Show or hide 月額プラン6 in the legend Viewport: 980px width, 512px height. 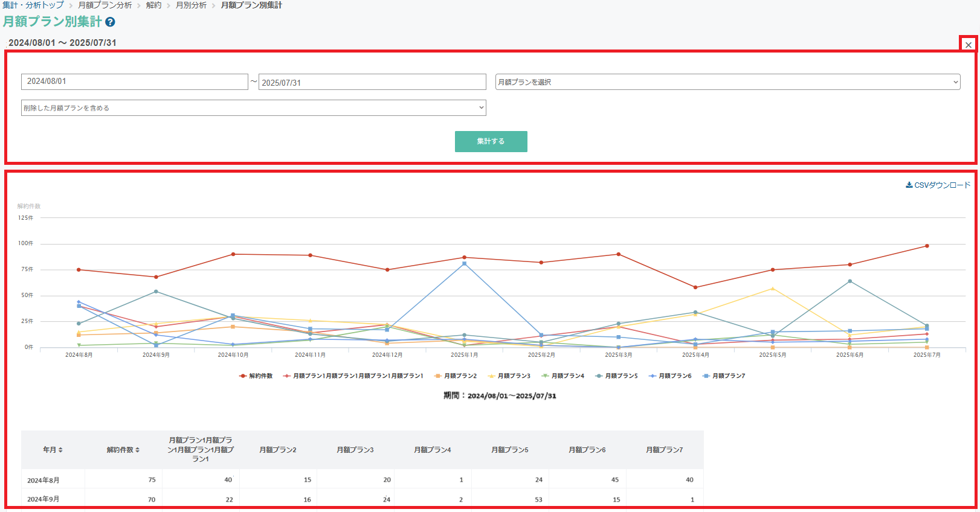(670, 376)
